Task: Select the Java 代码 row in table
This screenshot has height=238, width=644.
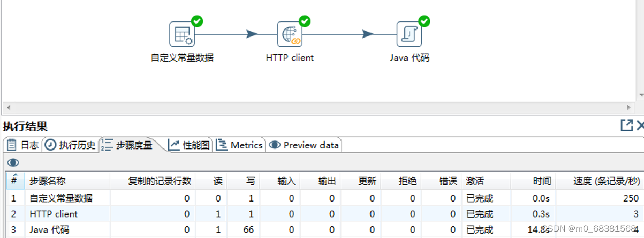Action: [324, 230]
